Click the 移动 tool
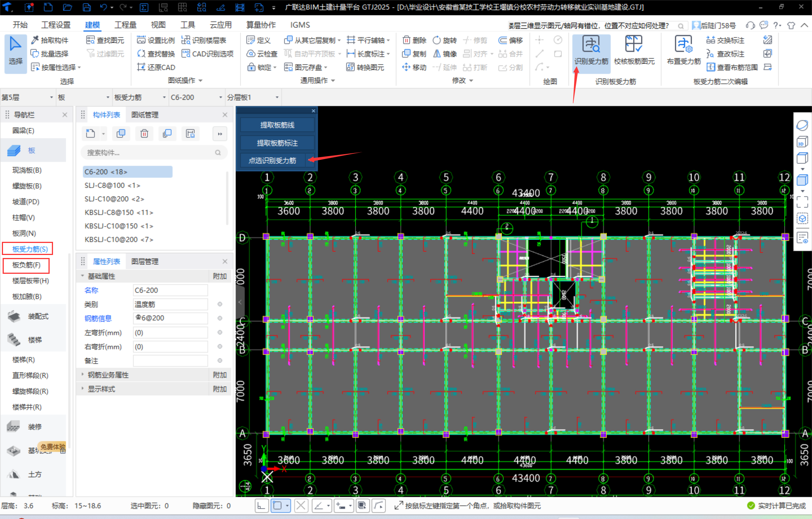Image resolution: width=812 pixels, height=519 pixels. click(x=414, y=67)
